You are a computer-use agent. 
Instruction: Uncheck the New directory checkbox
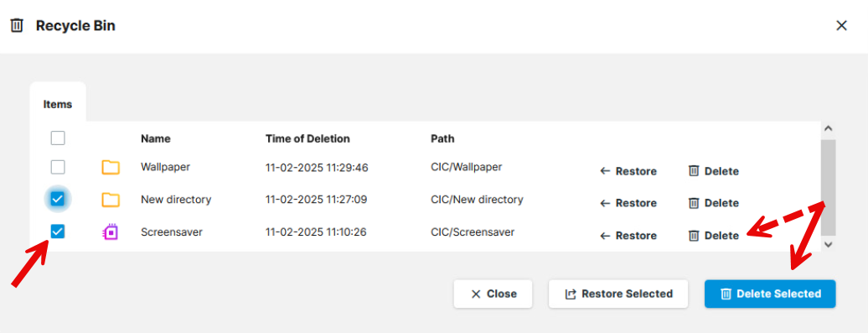click(x=58, y=199)
